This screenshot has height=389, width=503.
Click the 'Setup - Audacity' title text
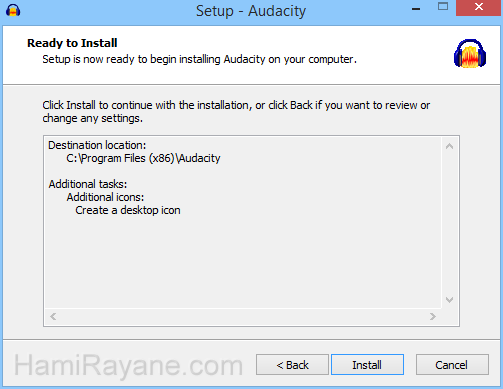tap(251, 11)
